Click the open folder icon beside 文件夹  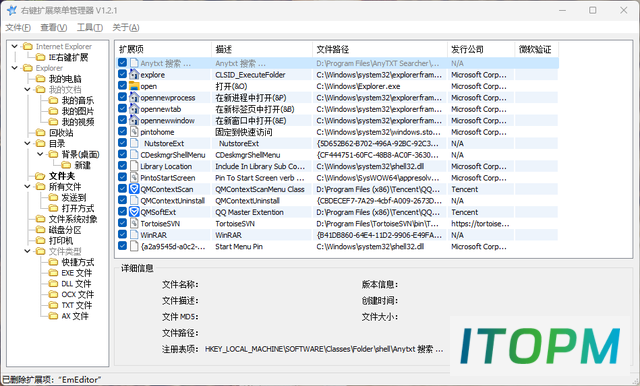click(40, 176)
